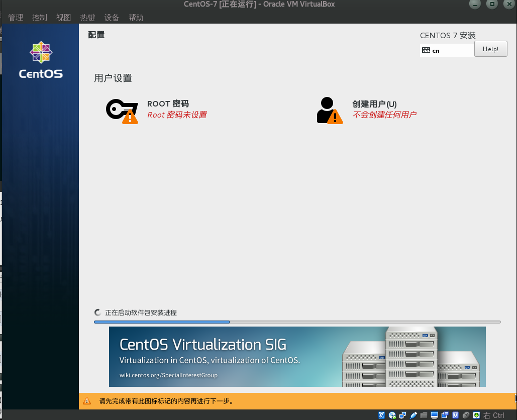This screenshot has width=517, height=420.
Task: Minimize the VirtualBox window
Action: pyautogui.click(x=475, y=5)
